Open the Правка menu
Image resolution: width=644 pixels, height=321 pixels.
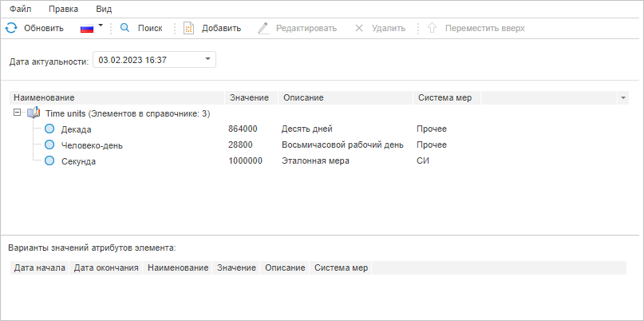coord(63,8)
